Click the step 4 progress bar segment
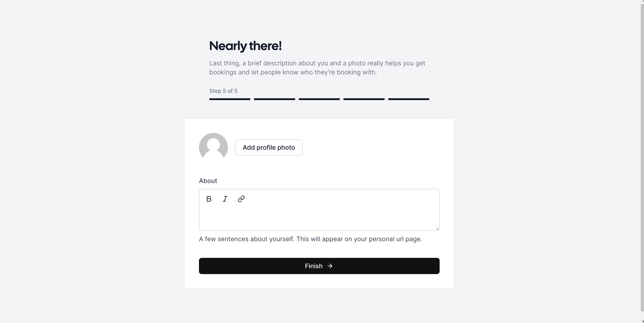Screen dimensions: 644x323 (x=364, y=99)
